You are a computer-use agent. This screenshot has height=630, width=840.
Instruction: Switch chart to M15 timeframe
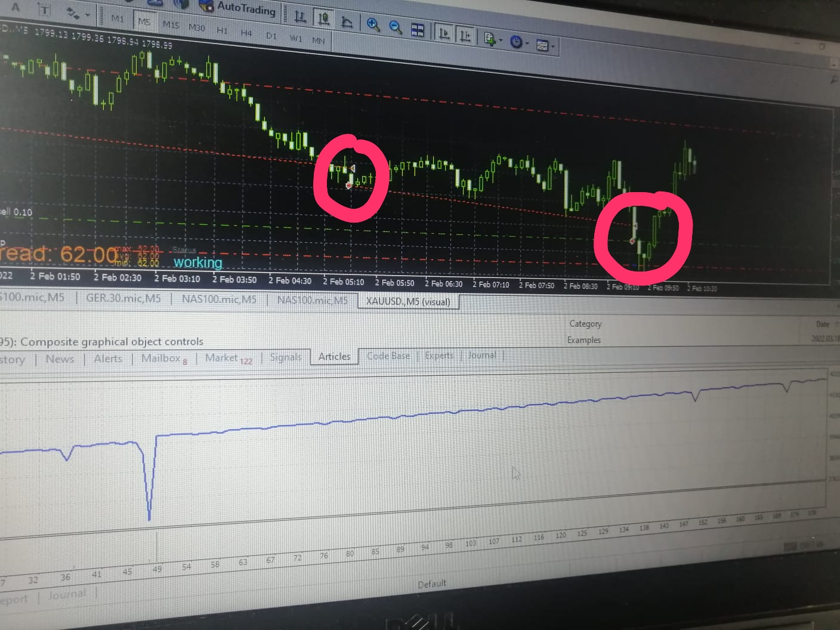[171, 24]
